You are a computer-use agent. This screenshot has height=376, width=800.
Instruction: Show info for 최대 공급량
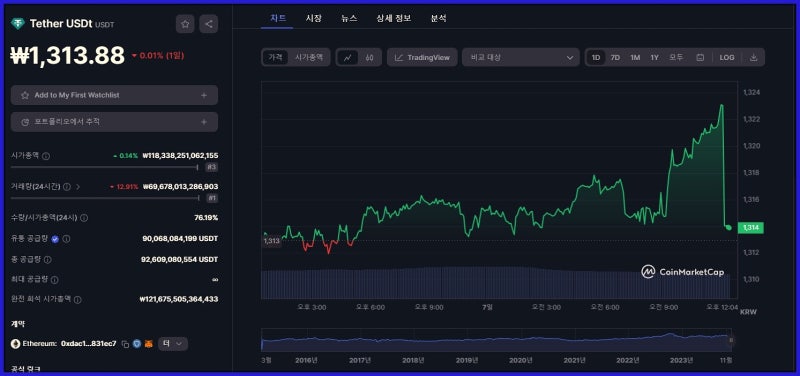[x=55, y=280]
